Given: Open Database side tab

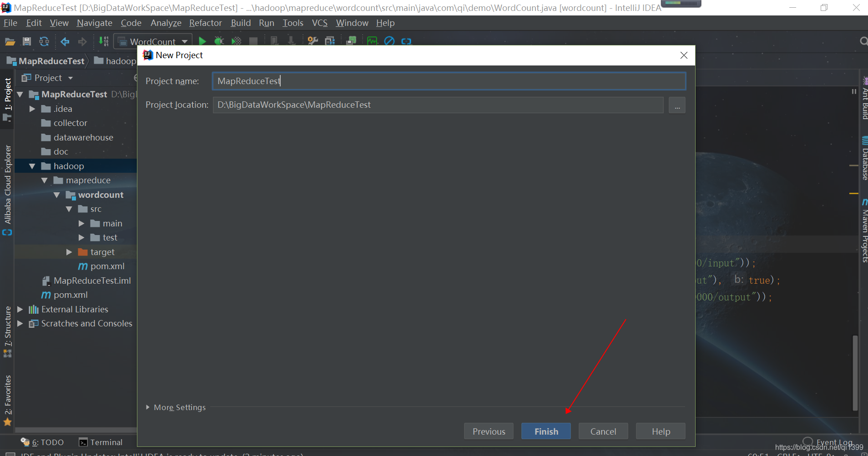Looking at the screenshot, I should 864,158.
